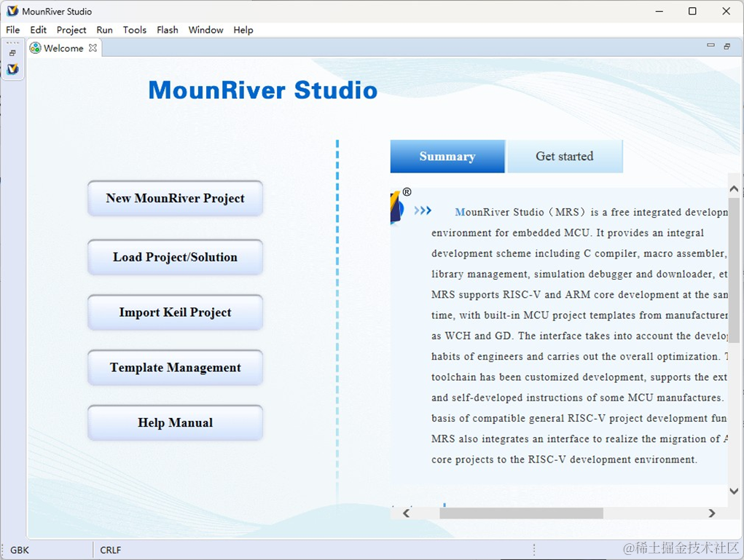The height and width of the screenshot is (560, 744).
Task: Click the vertical scrollbar thumb
Action: pyautogui.click(x=734, y=270)
